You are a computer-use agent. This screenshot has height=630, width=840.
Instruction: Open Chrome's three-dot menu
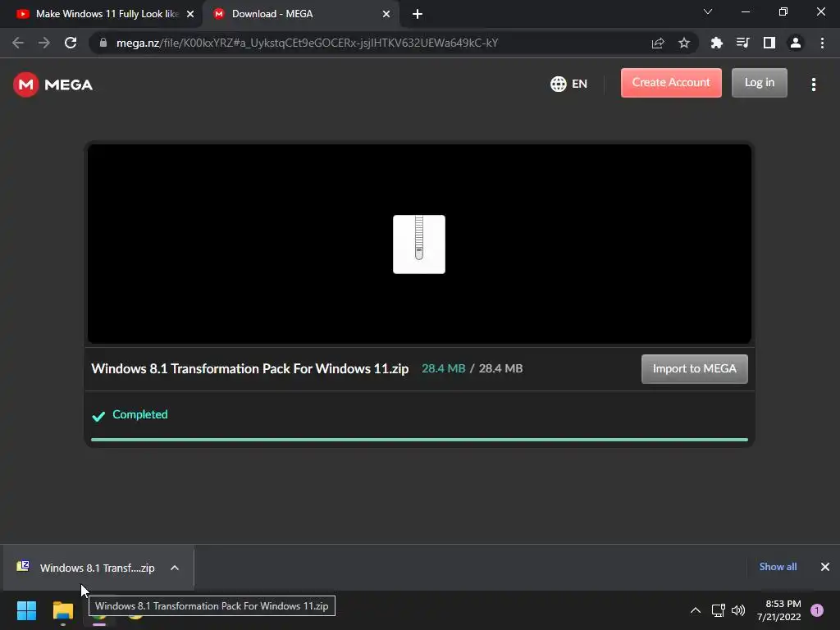click(822, 43)
